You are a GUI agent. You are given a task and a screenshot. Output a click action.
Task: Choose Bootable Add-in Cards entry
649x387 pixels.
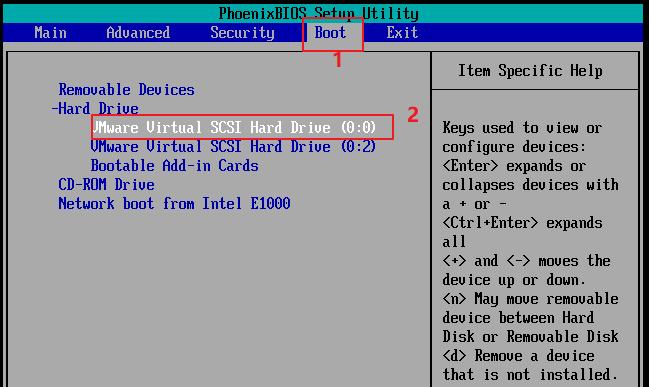point(174,166)
